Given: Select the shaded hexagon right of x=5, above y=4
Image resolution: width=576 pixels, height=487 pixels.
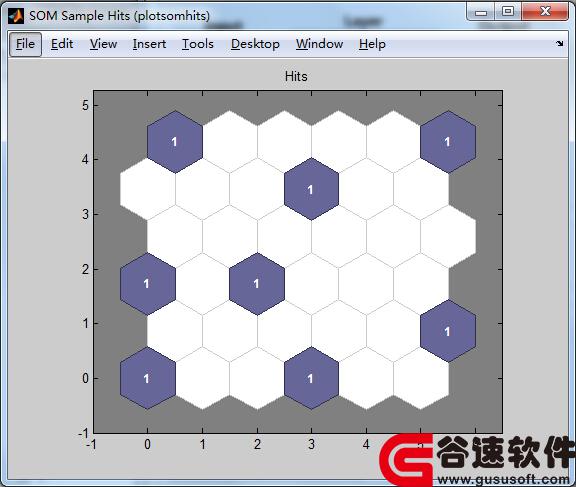Looking at the screenshot, I should point(448,142).
